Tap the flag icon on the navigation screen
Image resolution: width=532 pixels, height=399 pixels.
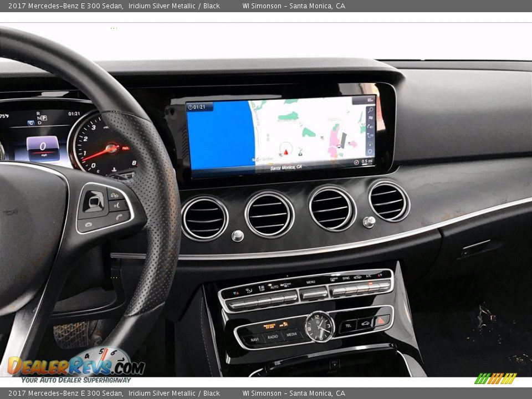(x=371, y=117)
